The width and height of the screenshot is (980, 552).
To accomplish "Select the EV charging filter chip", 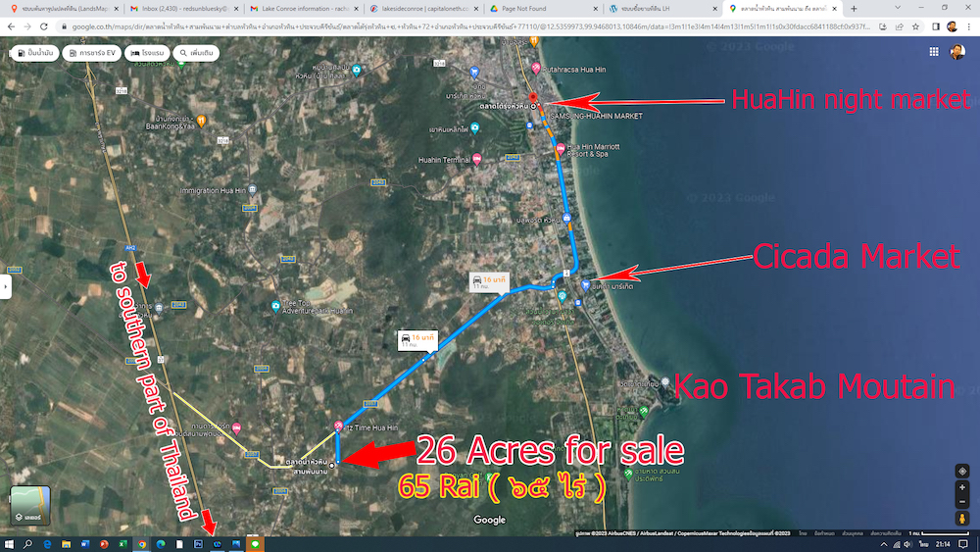I will [x=92, y=53].
